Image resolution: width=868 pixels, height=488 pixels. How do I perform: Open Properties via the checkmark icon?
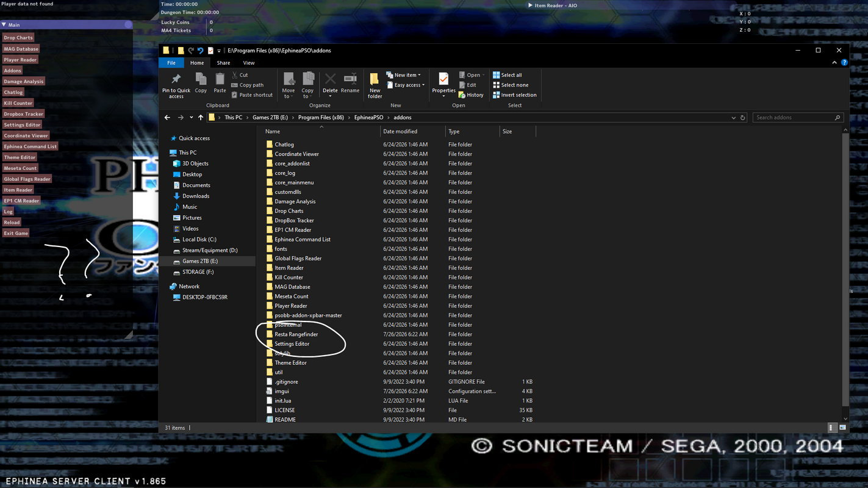443,79
